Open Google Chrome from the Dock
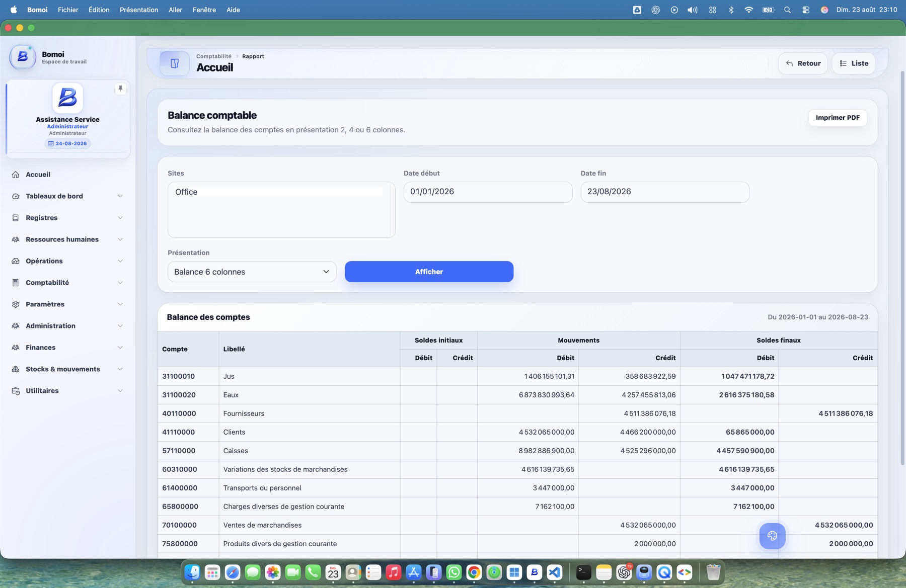The height and width of the screenshot is (588, 906). tap(474, 572)
